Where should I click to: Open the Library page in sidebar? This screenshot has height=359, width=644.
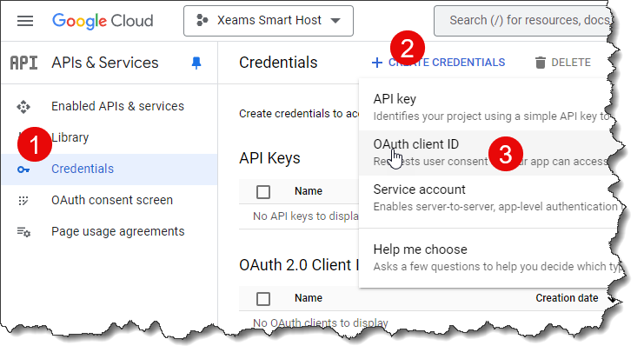pos(70,137)
